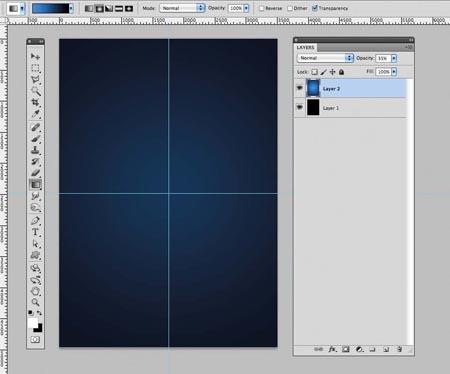Image resolution: width=450 pixels, height=374 pixels.
Task: Select the Zoom tool
Action: [35, 302]
